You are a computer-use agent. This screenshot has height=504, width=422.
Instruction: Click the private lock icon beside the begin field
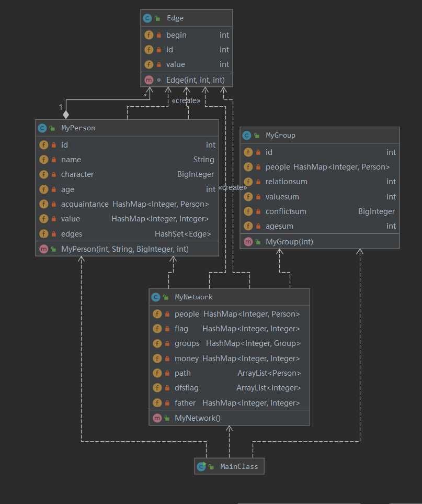pyautogui.click(x=158, y=36)
